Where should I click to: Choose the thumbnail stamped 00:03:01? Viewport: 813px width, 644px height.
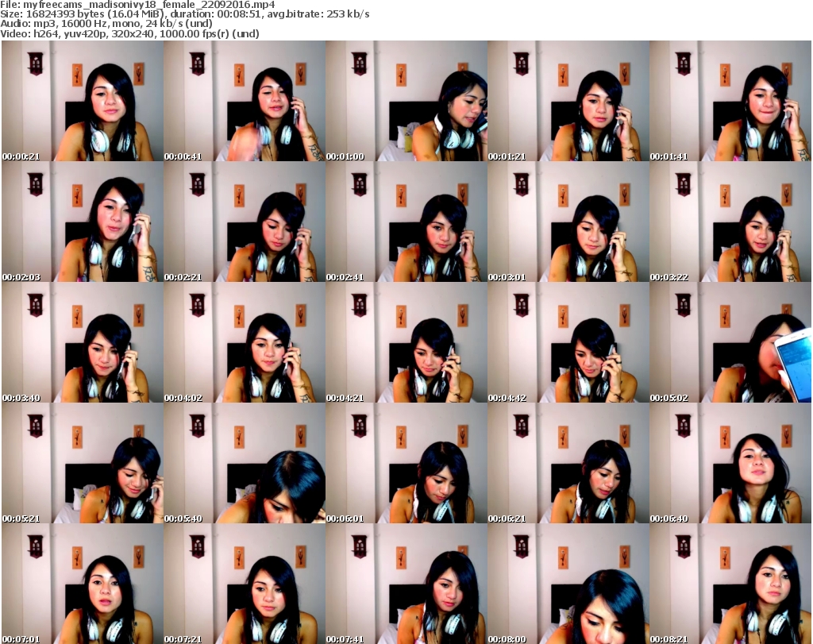pos(568,222)
